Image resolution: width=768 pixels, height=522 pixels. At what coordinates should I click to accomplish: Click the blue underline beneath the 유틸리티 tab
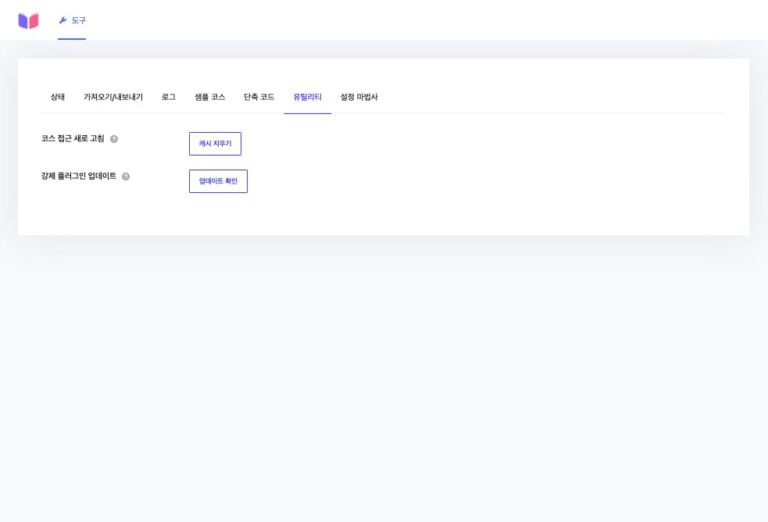click(307, 113)
